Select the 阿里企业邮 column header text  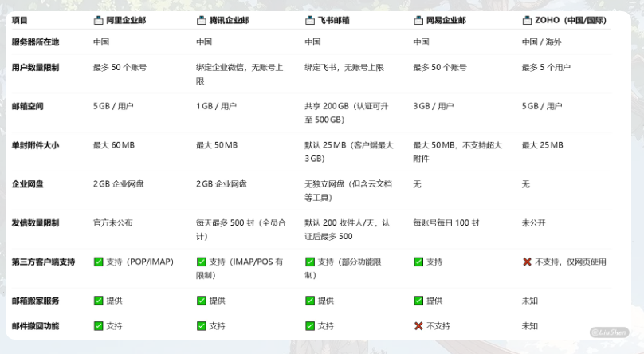click(126, 20)
